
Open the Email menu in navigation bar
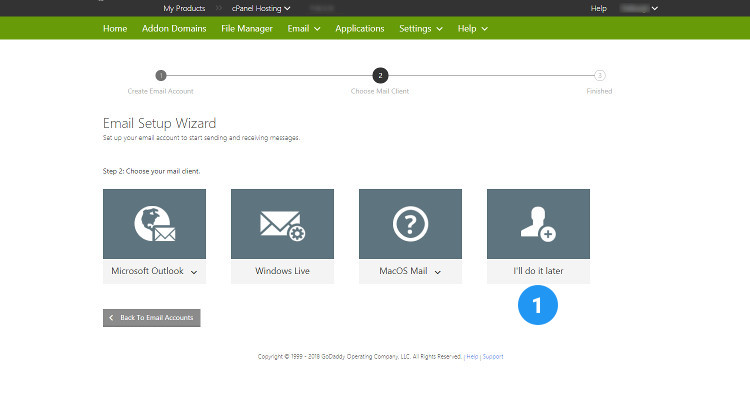[x=303, y=29]
